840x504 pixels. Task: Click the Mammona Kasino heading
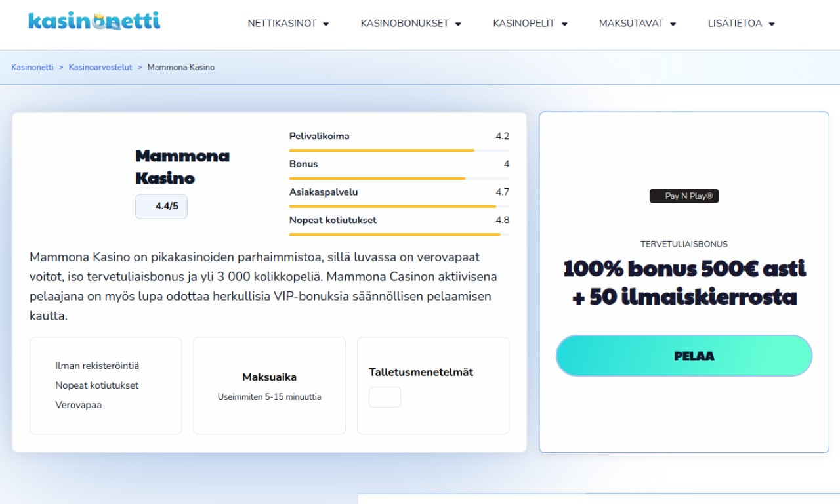pyautogui.click(x=182, y=167)
